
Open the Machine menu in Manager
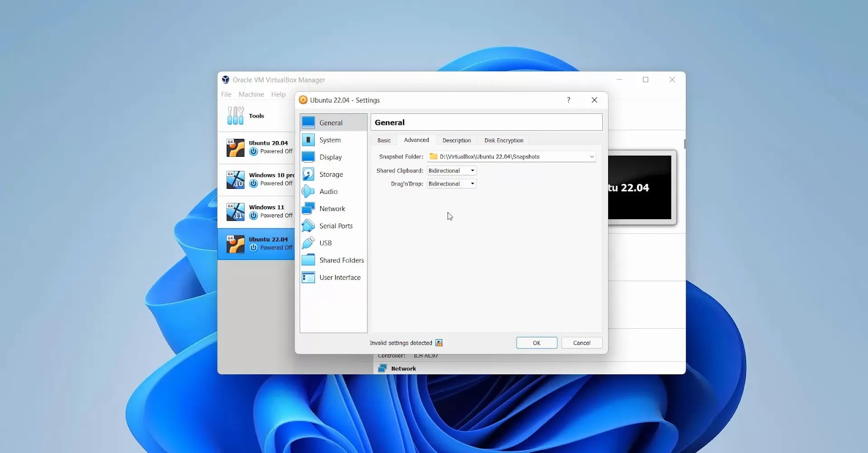tap(251, 94)
